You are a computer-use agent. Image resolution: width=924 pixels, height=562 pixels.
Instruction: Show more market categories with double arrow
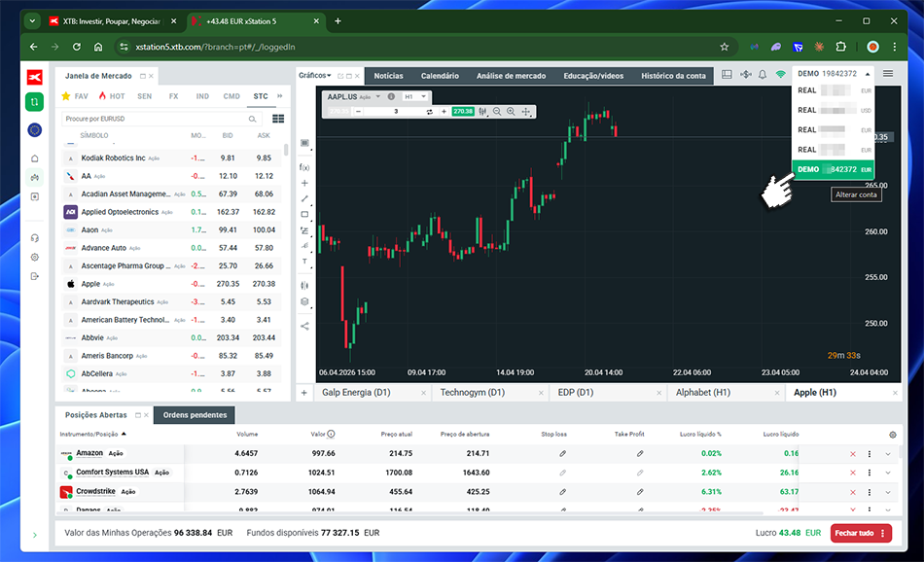tap(280, 96)
